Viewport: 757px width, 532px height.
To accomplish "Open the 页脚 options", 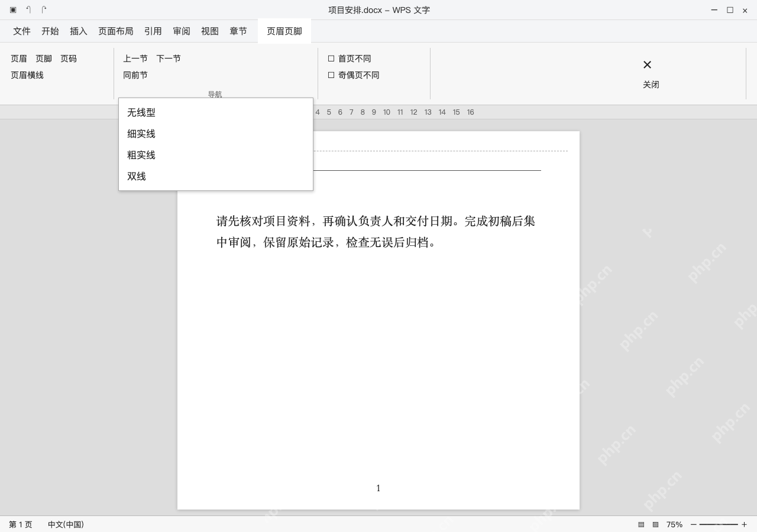I will point(44,59).
